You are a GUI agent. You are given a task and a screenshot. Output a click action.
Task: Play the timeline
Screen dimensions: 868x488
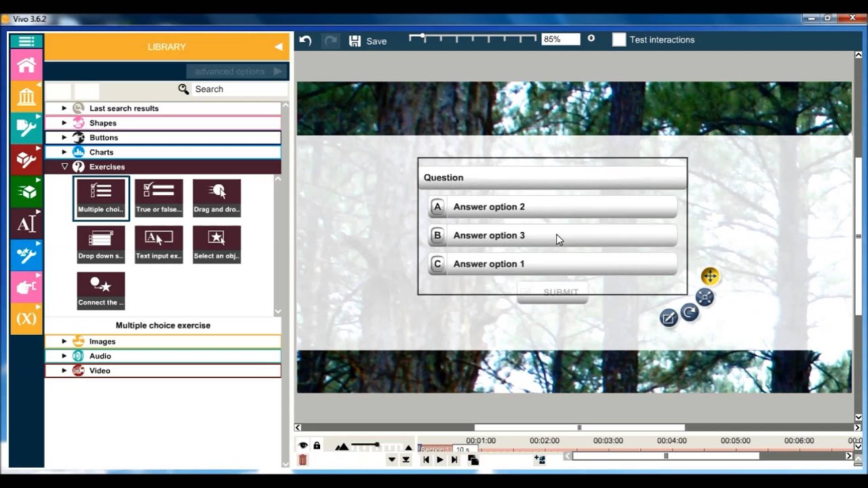tap(439, 460)
